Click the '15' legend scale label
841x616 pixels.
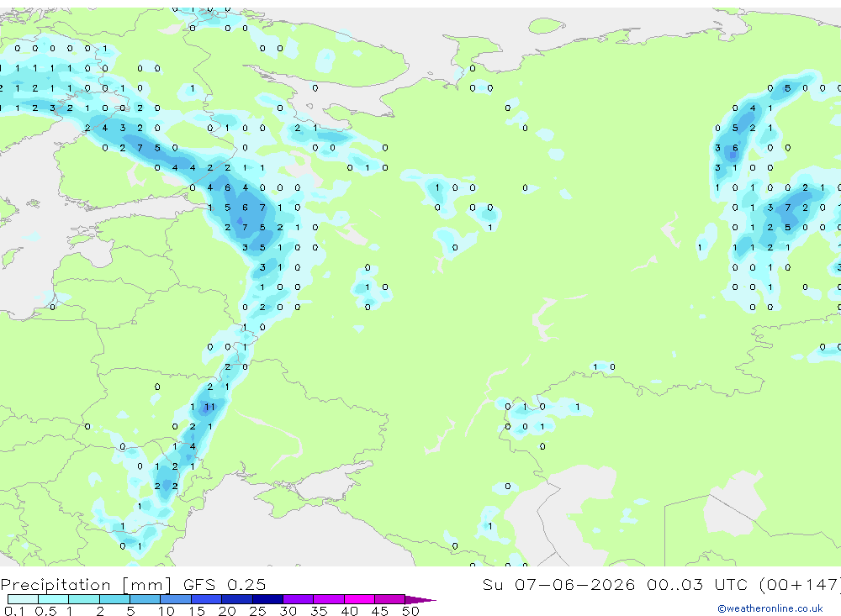(196, 611)
